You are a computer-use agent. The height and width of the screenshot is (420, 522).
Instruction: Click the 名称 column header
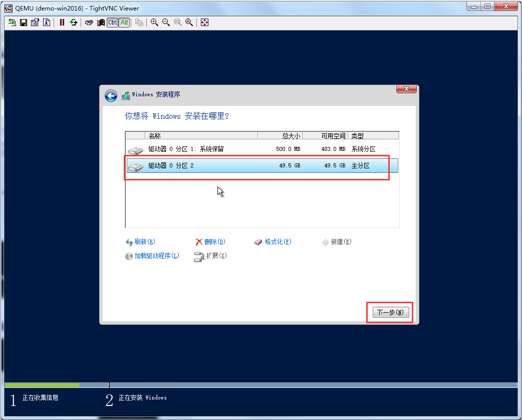click(x=201, y=135)
